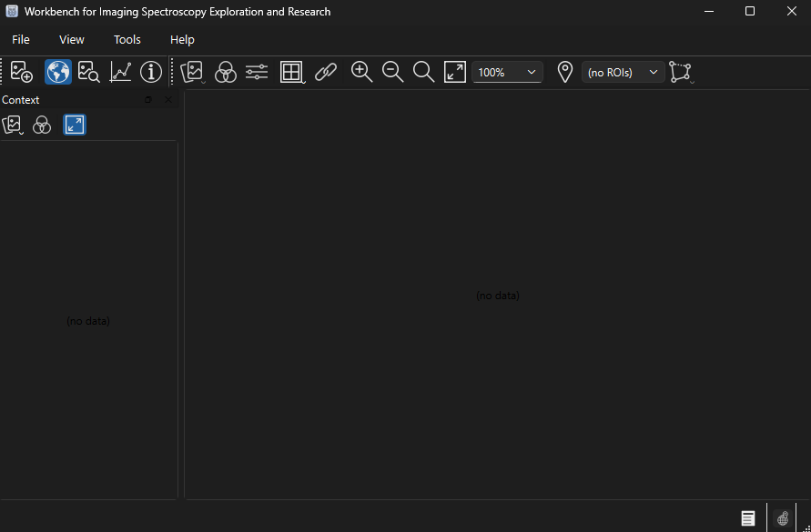The image size is (811, 532).
Task: Open the View menu
Action: click(x=71, y=40)
